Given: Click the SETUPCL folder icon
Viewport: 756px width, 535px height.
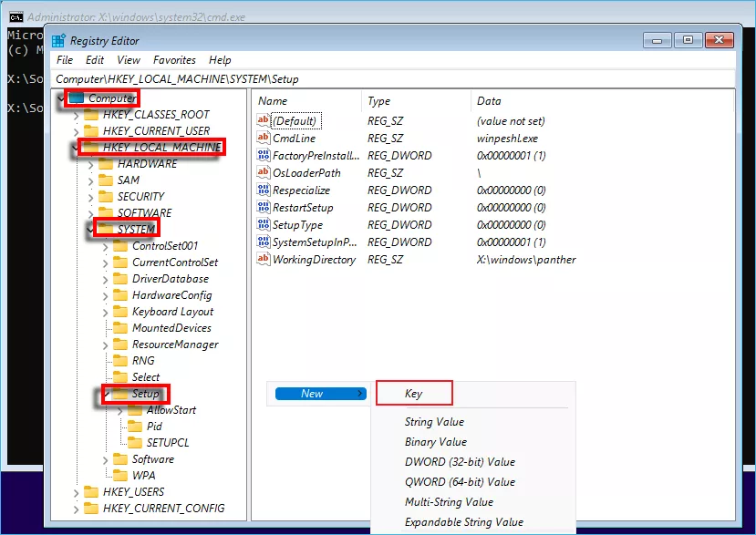Looking at the screenshot, I should coord(135,442).
